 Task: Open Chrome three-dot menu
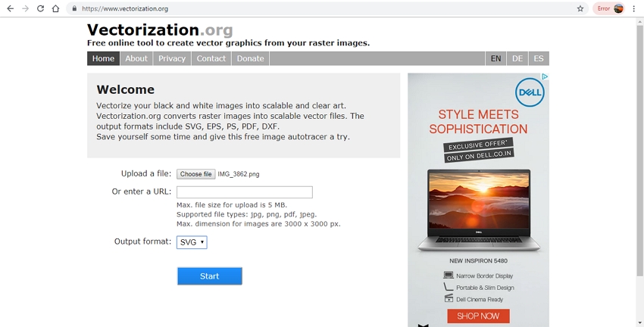[634, 8]
